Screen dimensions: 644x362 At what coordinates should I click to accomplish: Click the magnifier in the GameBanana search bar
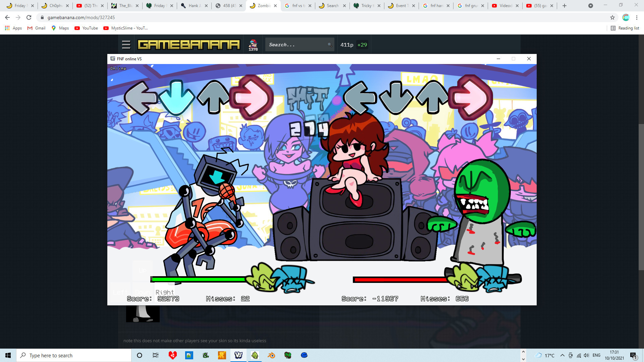tap(329, 44)
